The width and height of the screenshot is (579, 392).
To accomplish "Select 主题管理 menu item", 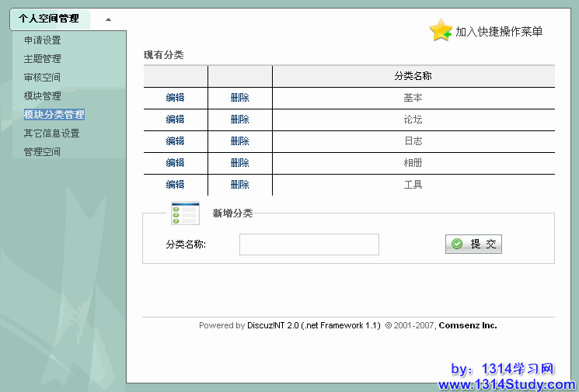I will [x=42, y=59].
